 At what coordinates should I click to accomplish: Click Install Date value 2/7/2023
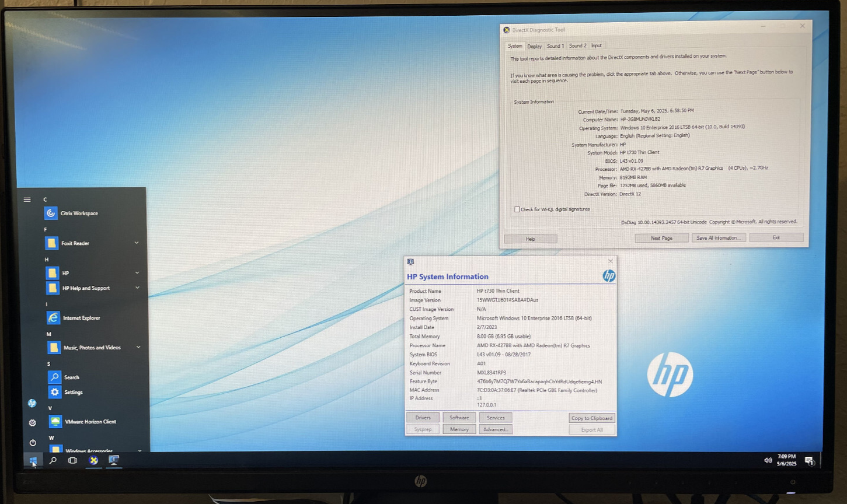tap(487, 327)
